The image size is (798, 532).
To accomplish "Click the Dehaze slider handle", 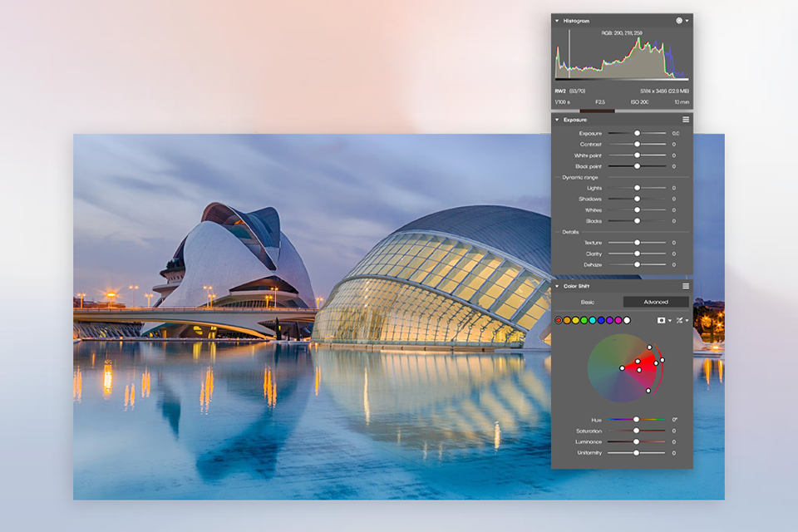I will tap(638, 264).
